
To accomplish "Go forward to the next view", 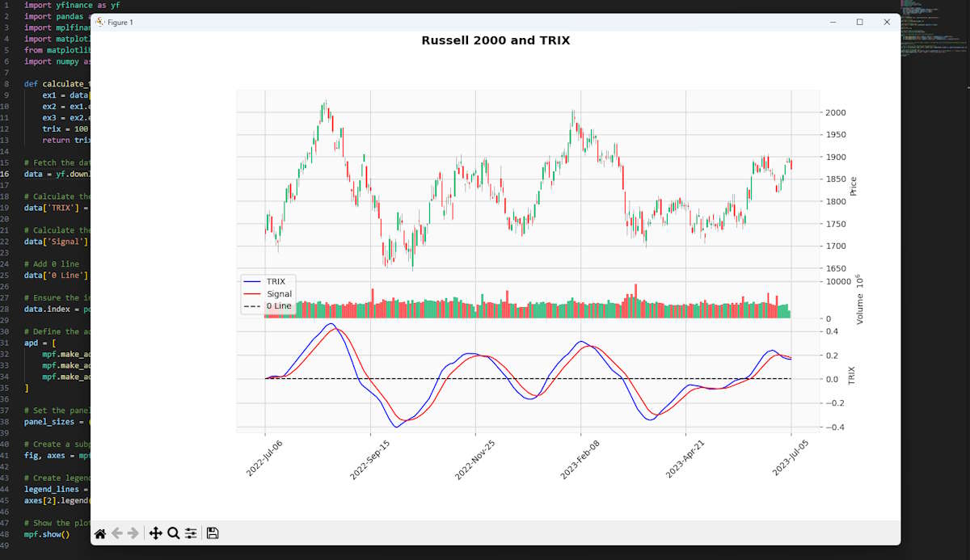I will click(132, 533).
